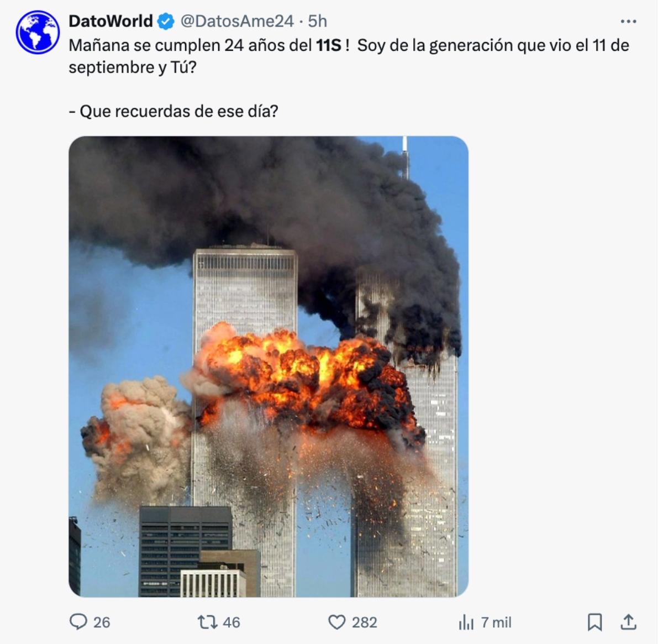Screen dimensions: 663x644
Task: Click the 46 reposts count
Action: pos(231,622)
